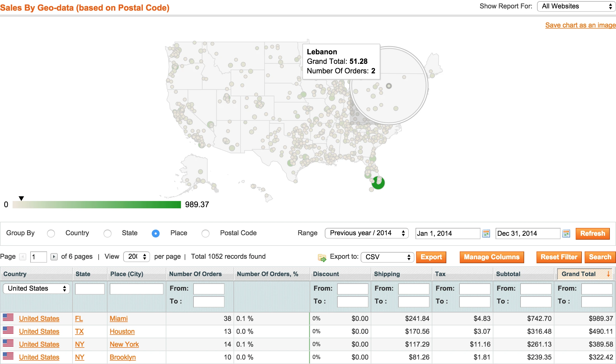Image resolution: width=616 pixels, height=364 pixels.
Task: Expand the Previous year / 2014 range dropdown
Action: pos(367,233)
